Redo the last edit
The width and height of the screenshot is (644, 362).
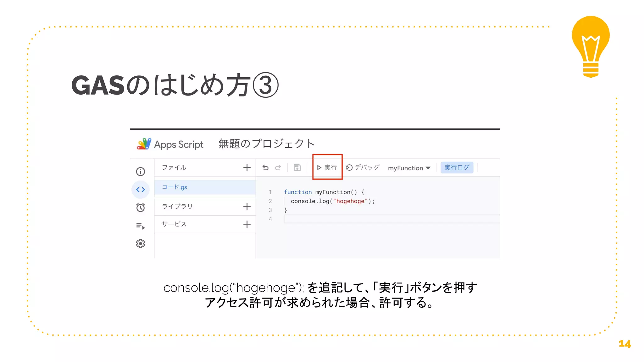click(x=278, y=167)
